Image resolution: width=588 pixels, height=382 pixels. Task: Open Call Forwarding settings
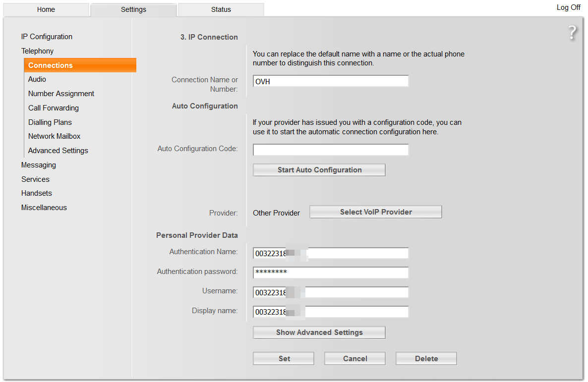(54, 108)
